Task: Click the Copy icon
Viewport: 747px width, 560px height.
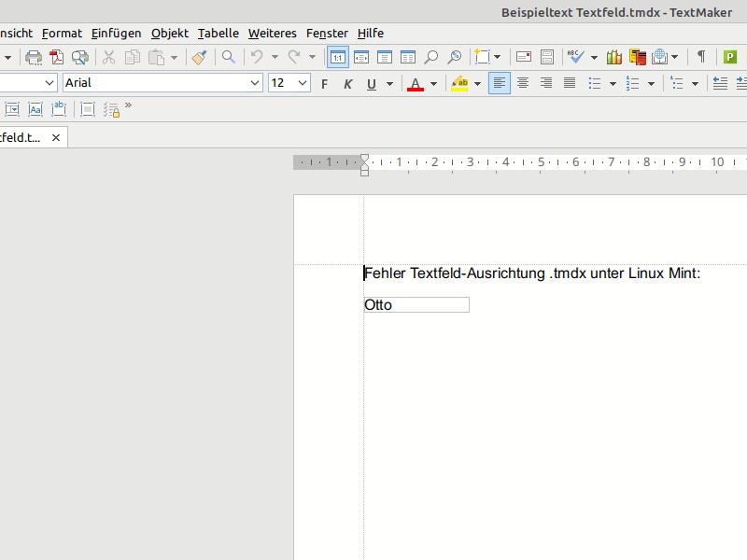Action: (132, 58)
